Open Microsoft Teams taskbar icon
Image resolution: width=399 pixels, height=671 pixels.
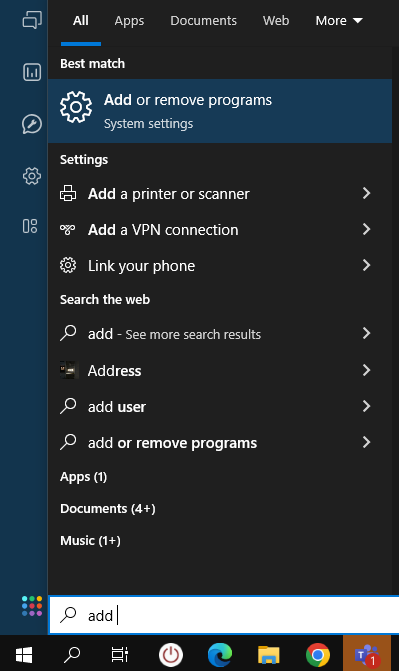click(367, 654)
